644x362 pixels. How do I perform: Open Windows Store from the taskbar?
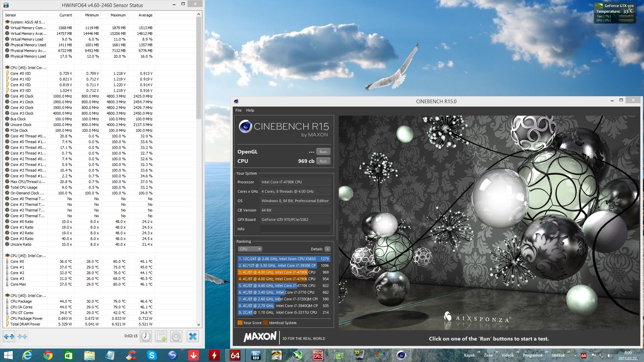pos(68,355)
